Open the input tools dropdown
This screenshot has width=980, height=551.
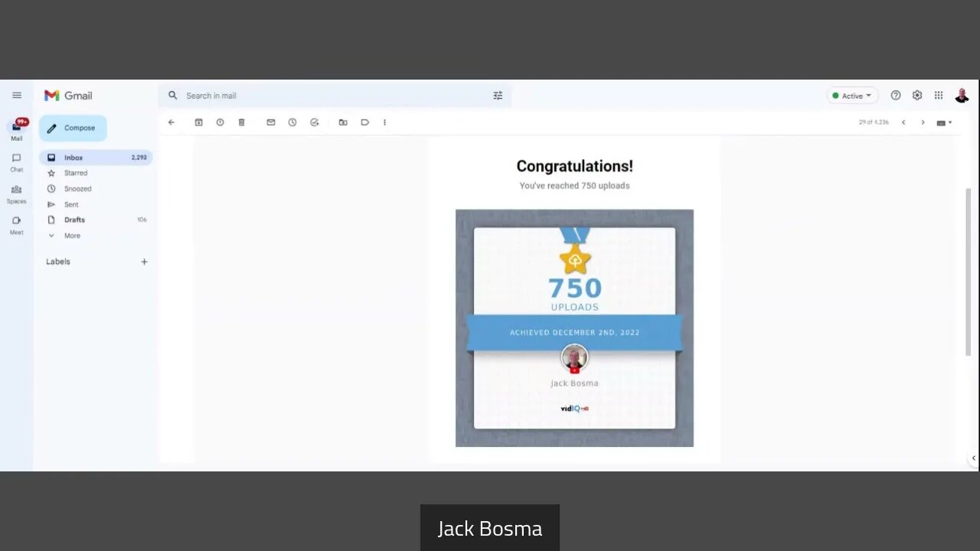pos(944,122)
